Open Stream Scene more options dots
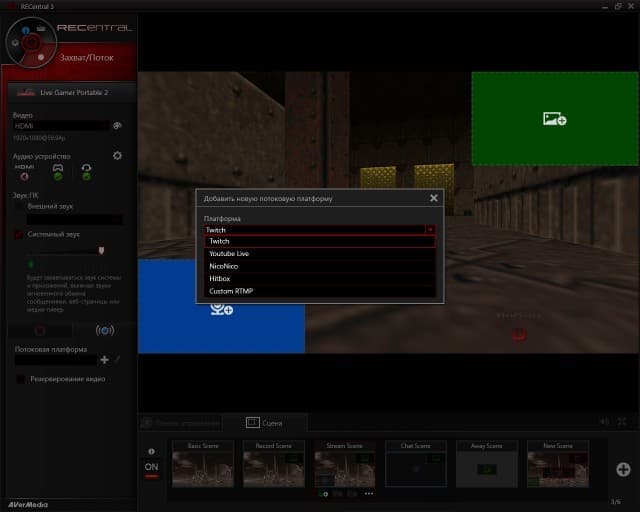 pyautogui.click(x=369, y=494)
